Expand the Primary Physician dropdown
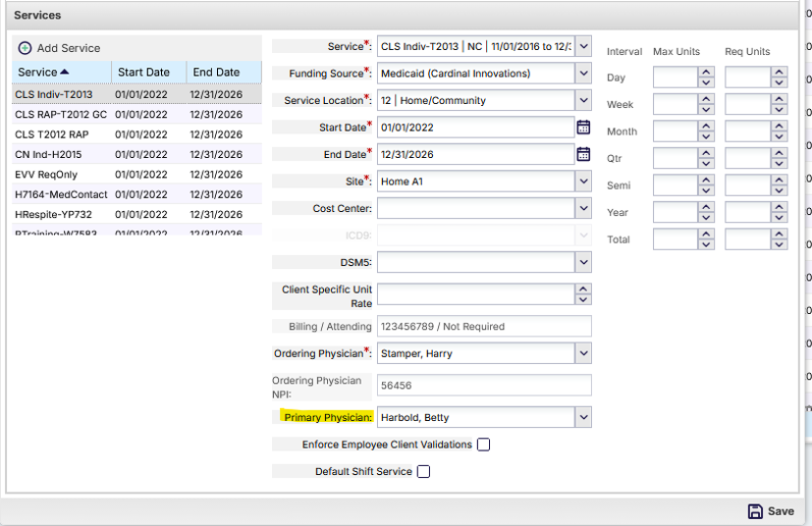The image size is (812, 526). 583,417
